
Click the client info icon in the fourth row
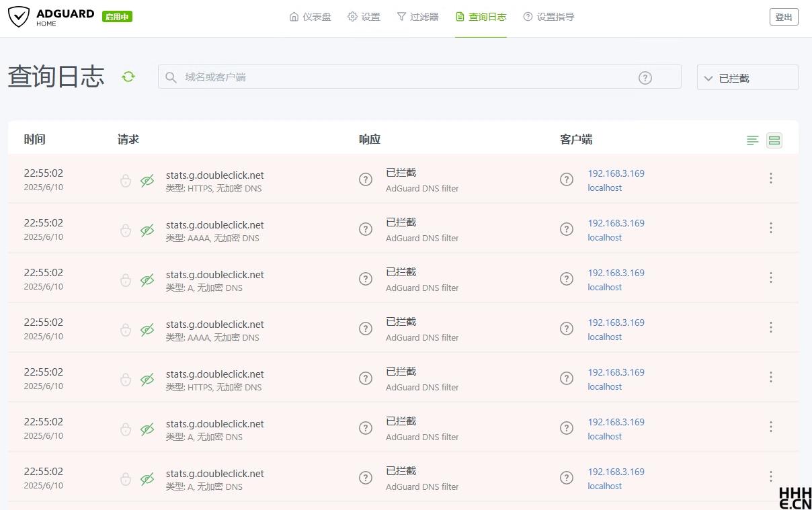[567, 329]
